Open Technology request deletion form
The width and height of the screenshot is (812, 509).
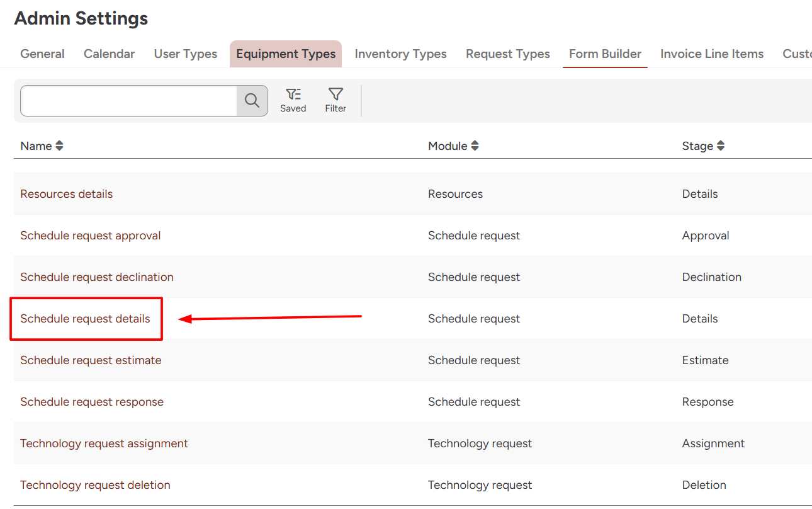coord(95,485)
